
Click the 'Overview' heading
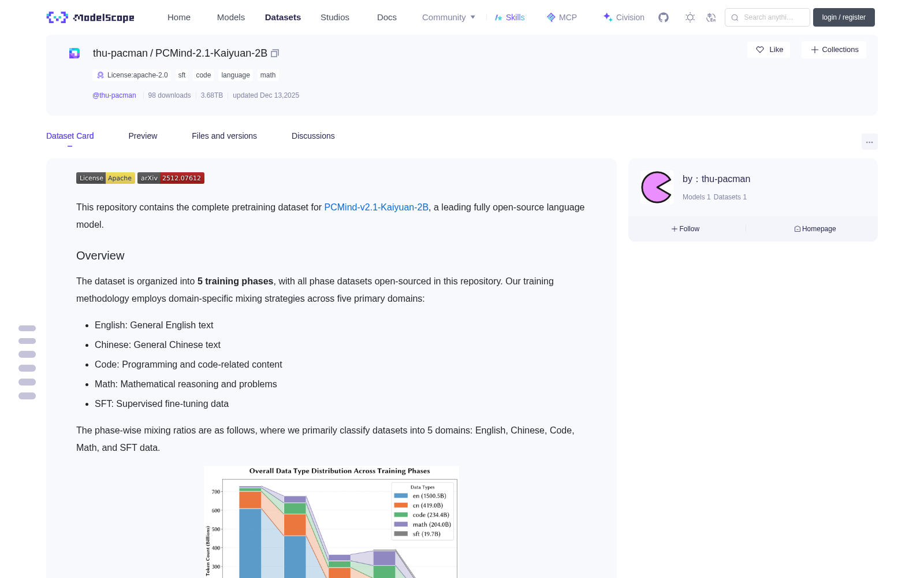tap(100, 255)
